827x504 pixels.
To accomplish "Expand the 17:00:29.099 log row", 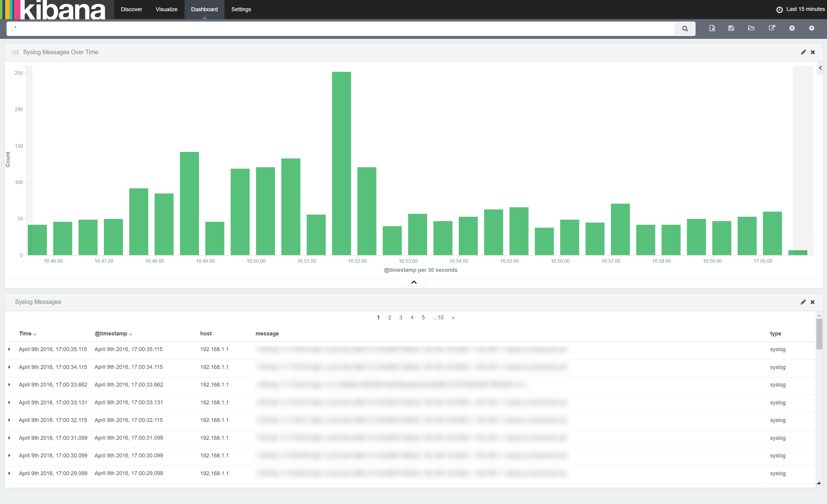I will 9,473.
